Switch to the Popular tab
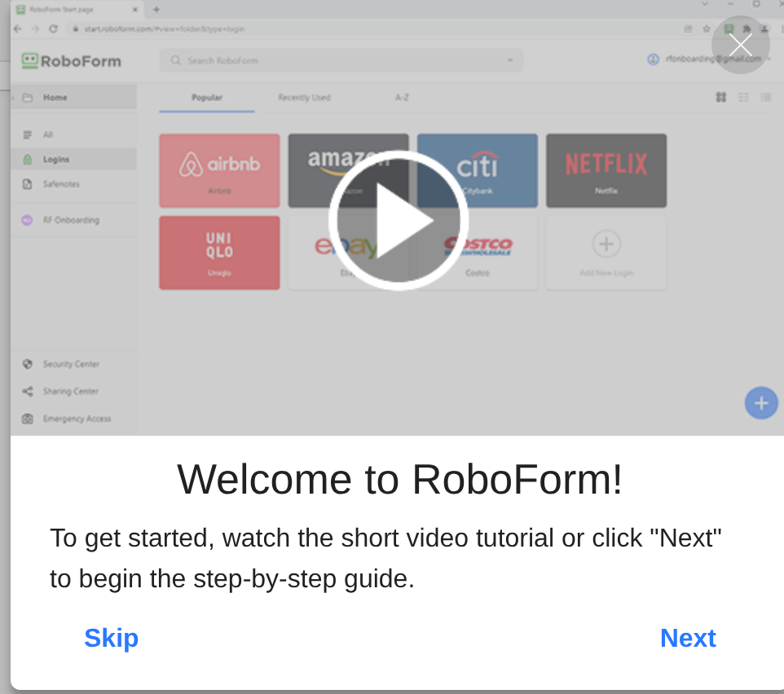 [x=206, y=98]
